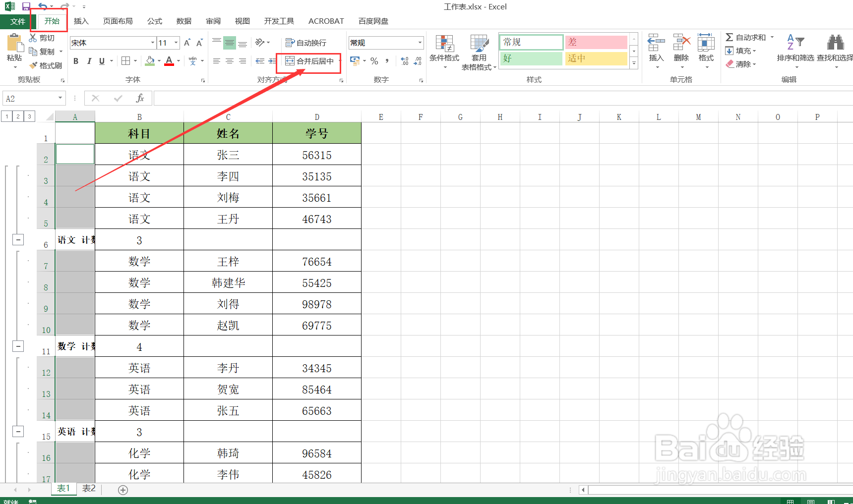Open Format as Table (套用表格格式)

479,52
